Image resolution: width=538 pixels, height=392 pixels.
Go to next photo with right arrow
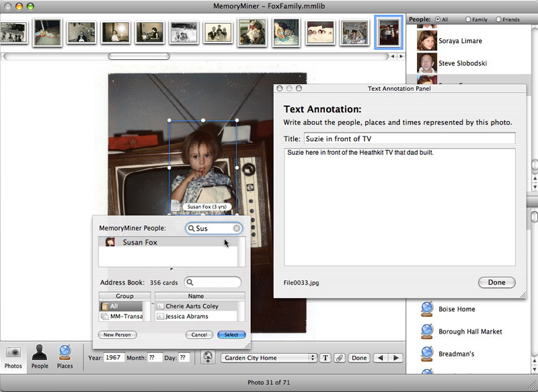[396, 358]
